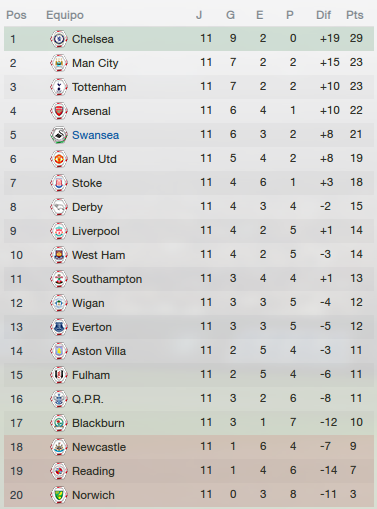Screen dimensions: 377x509
Task: Click the Equipo column header
Action: tap(65, 15)
